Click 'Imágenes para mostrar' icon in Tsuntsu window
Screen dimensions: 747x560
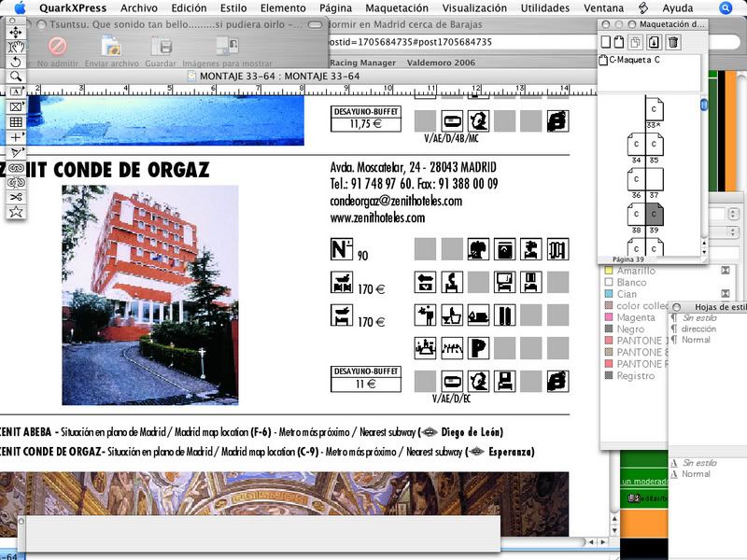pos(227,46)
